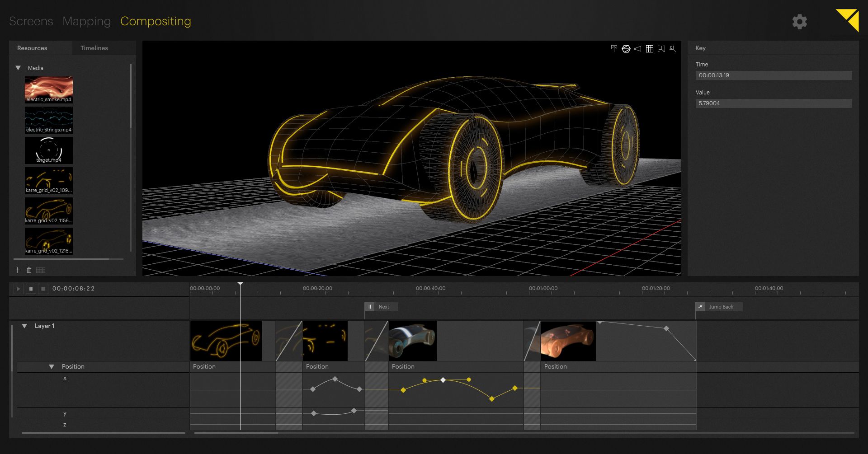Collapse Layer 1 in the timeline
Screen dimensions: 868x454
click(25, 326)
